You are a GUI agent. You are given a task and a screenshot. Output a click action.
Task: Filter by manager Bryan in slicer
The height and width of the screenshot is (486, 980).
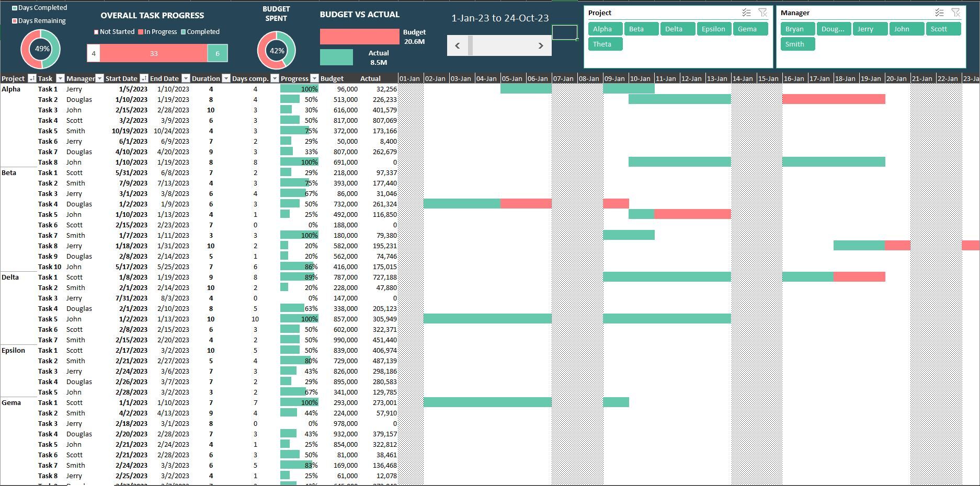tap(797, 29)
